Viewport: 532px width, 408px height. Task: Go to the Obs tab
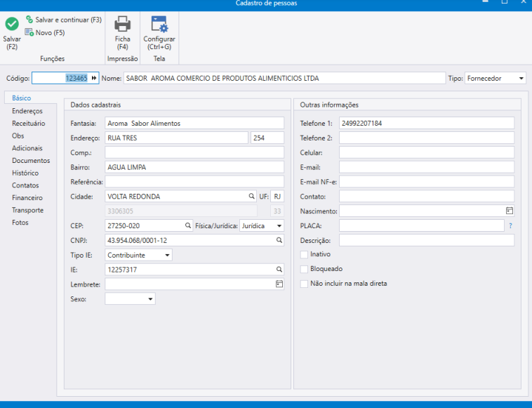(x=18, y=136)
